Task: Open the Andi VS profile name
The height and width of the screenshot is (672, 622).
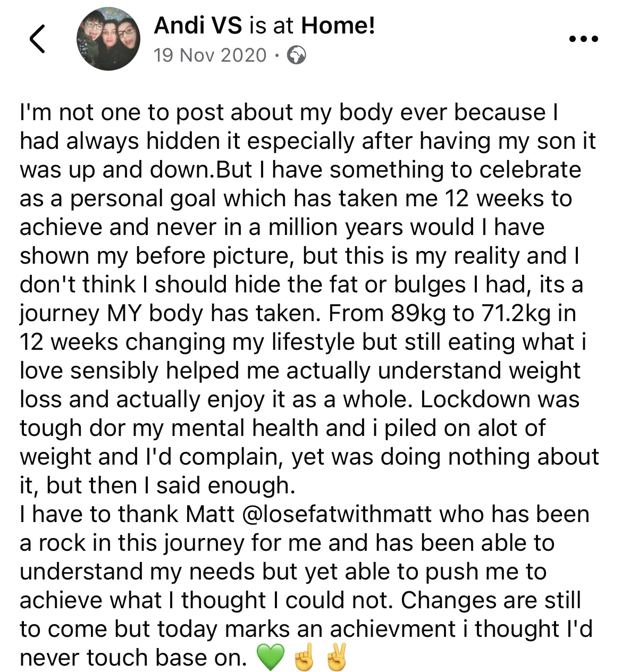Action: 198,26
